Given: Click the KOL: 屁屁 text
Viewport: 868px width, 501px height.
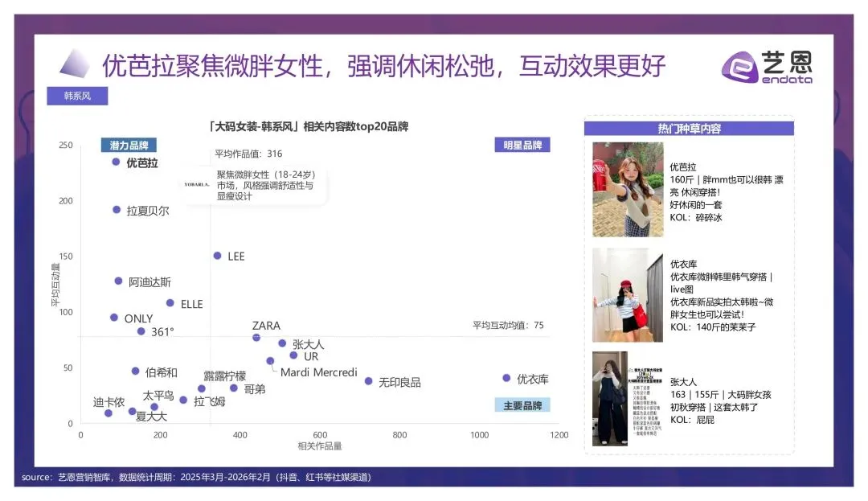Looking at the screenshot, I should pyautogui.click(x=692, y=420).
